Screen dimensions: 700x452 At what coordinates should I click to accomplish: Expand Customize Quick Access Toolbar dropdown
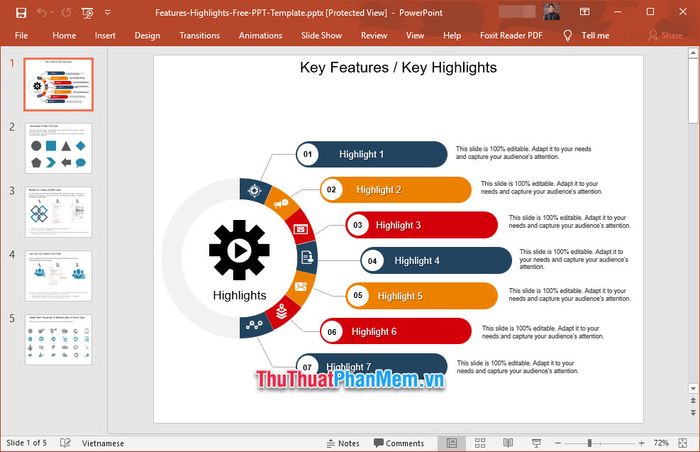pos(107,13)
